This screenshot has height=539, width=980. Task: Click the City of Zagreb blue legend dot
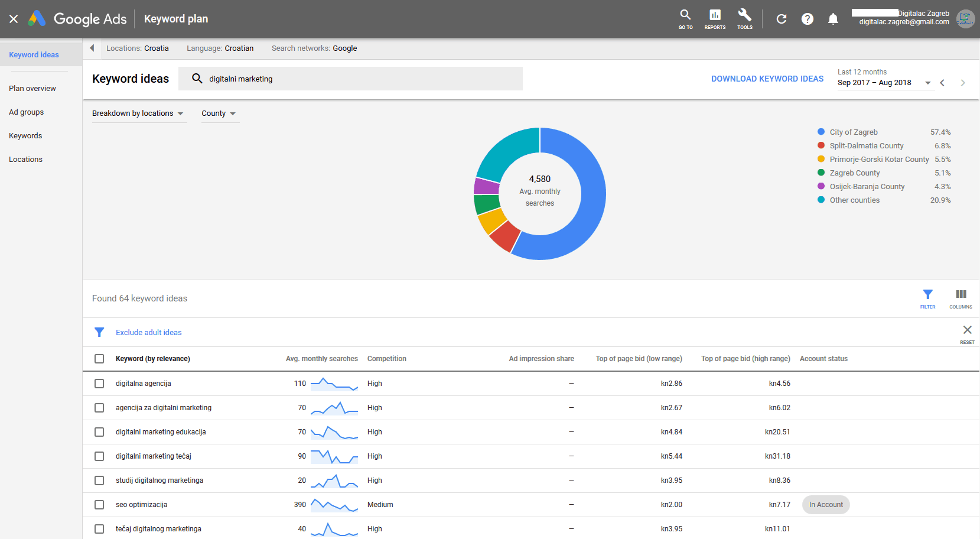(821, 132)
